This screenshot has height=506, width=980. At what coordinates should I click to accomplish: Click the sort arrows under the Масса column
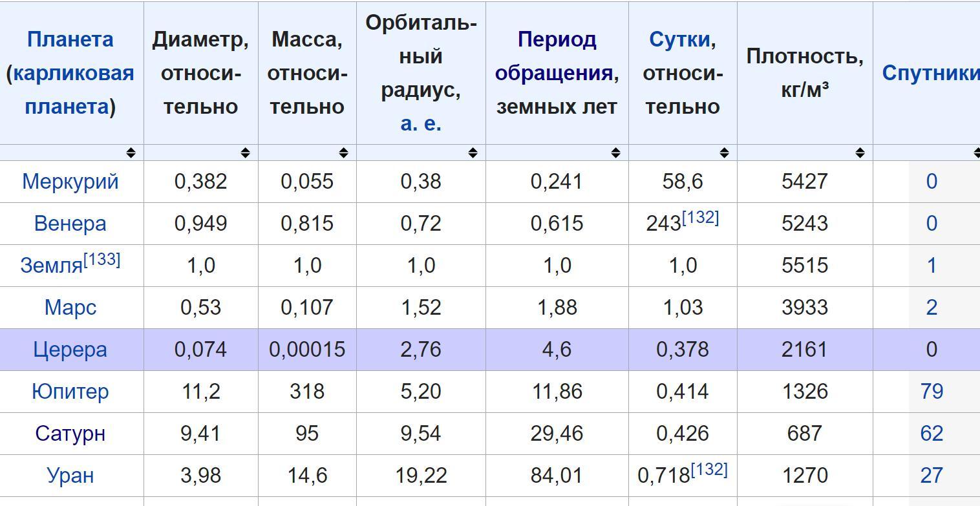click(x=343, y=153)
